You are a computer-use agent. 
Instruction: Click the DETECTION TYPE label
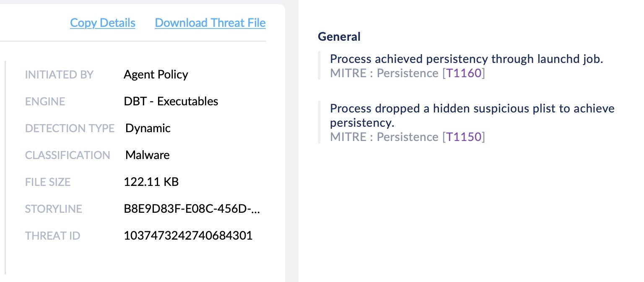point(70,128)
